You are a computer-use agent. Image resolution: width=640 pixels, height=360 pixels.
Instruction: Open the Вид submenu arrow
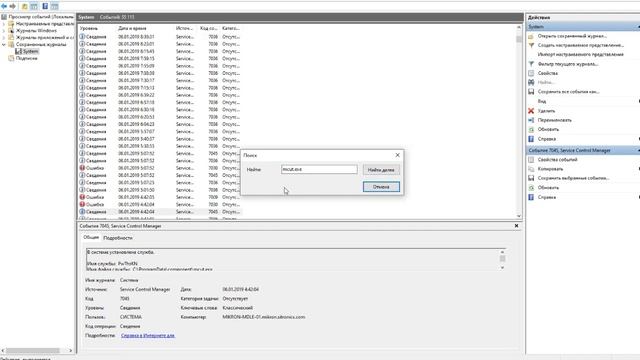[638, 101]
